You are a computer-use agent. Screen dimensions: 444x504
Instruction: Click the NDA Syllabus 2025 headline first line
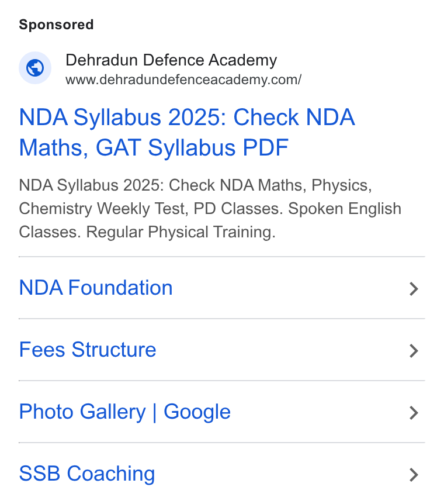(187, 117)
